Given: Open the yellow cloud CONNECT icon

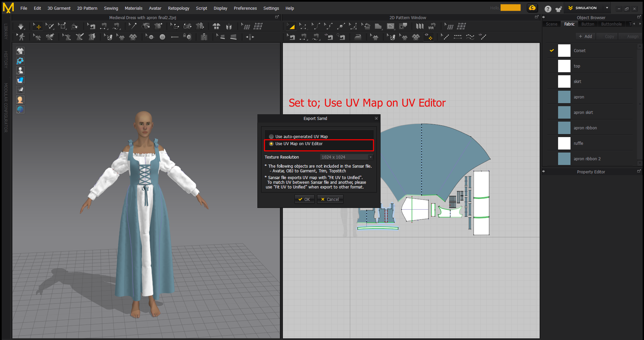Looking at the screenshot, I should [532, 8].
